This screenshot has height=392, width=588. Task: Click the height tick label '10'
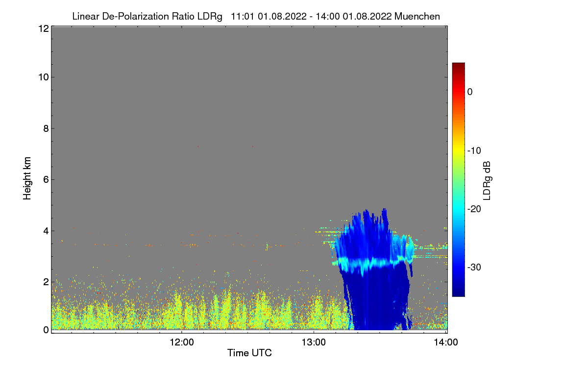[x=43, y=77]
